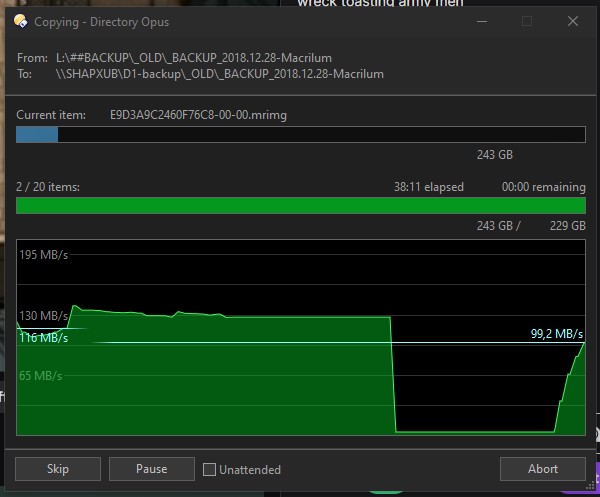Screen dimensions: 600x497
Task: Pause the copy operation
Action: pos(151,469)
